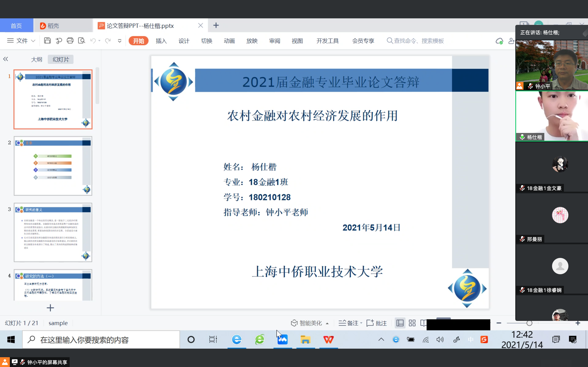Collapse the slide panel with double chevron

click(6, 59)
